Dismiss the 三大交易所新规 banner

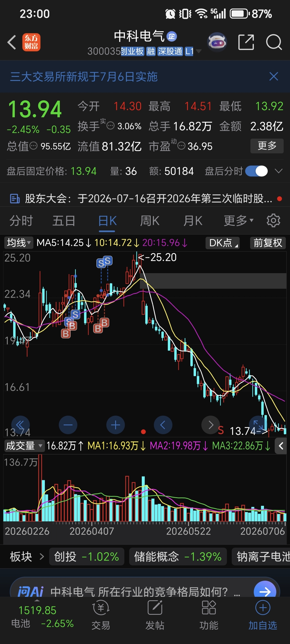(x=274, y=76)
